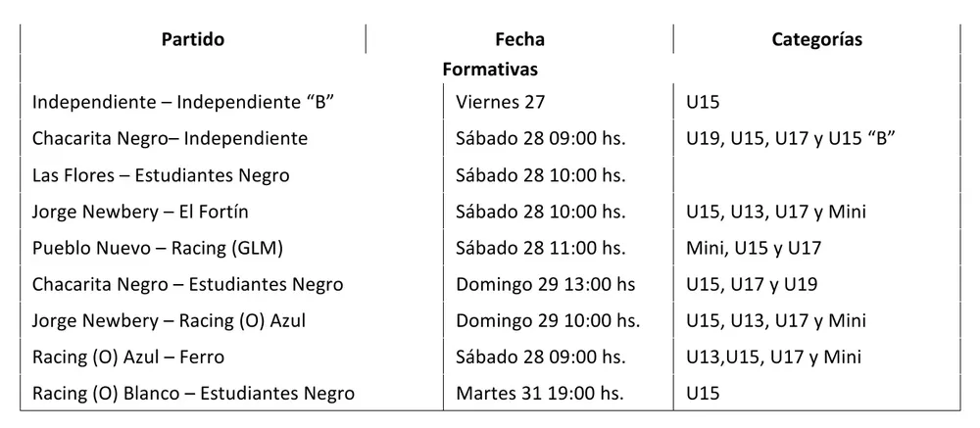Select the Formativas section heading
This screenshot has height=428, width=980.
[489, 70]
